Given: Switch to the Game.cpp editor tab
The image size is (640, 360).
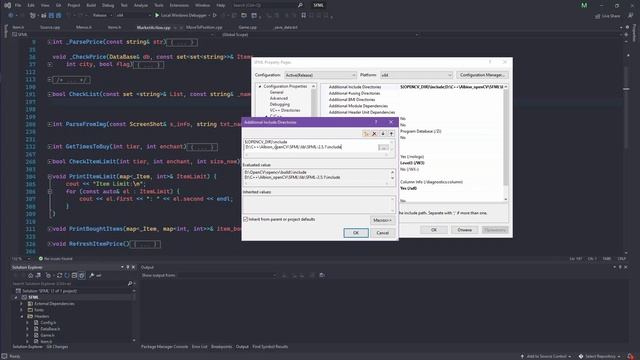Looking at the screenshot, I should tap(248, 27).
